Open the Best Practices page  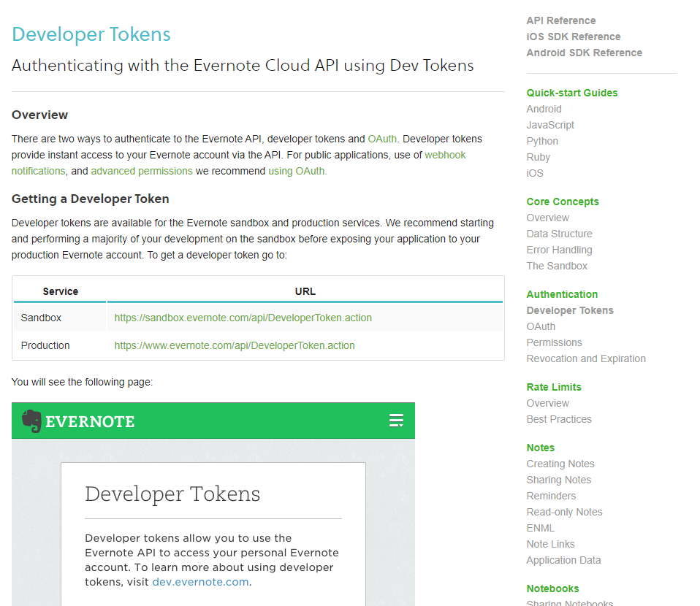[559, 420]
